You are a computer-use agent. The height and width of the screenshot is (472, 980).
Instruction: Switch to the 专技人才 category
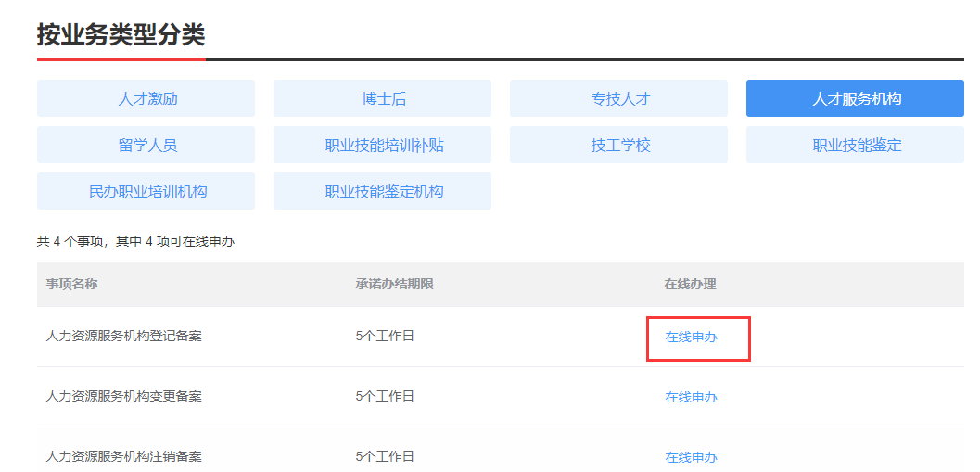(618, 98)
